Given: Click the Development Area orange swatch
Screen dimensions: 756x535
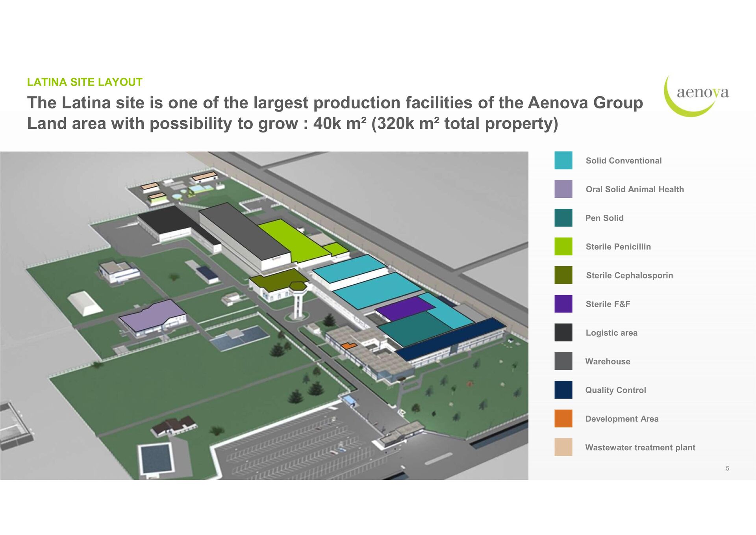Looking at the screenshot, I should pyautogui.click(x=563, y=418).
